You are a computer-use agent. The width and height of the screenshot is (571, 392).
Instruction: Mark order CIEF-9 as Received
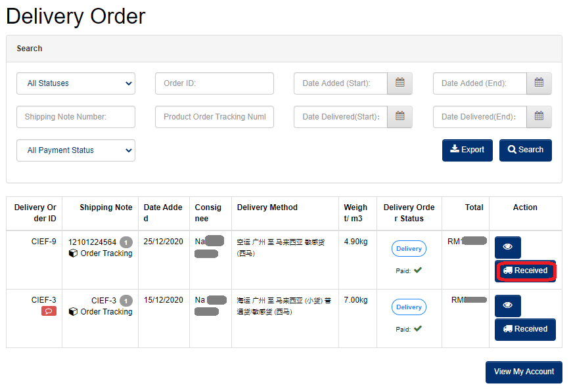526,271
